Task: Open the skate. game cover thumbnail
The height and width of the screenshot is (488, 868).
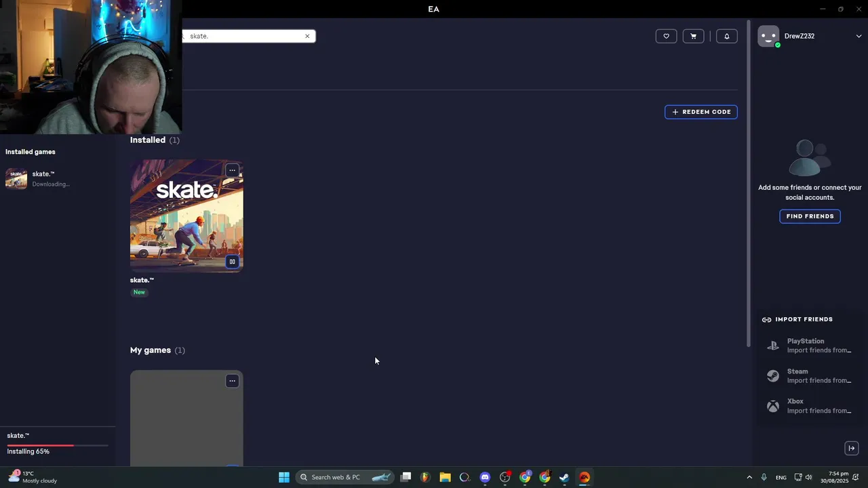Action: click(186, 216)
